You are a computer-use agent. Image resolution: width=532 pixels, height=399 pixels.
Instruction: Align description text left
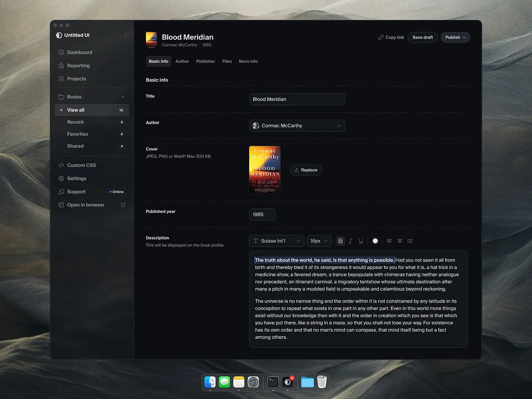coord(390,241)
